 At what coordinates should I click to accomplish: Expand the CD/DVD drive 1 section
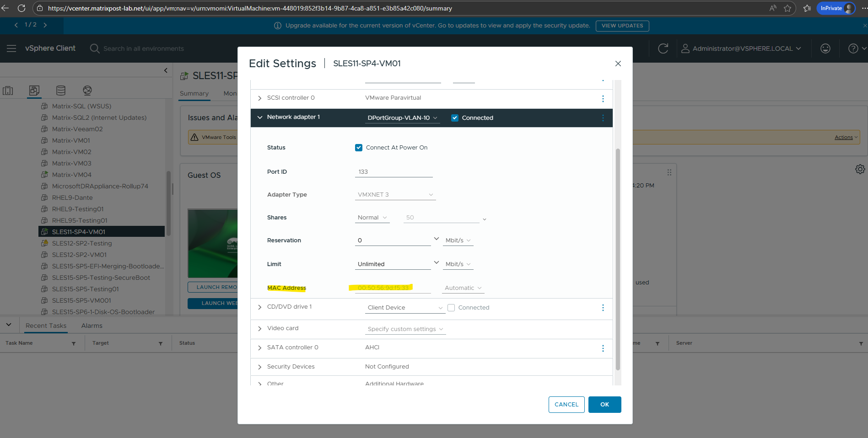(260, 307)
